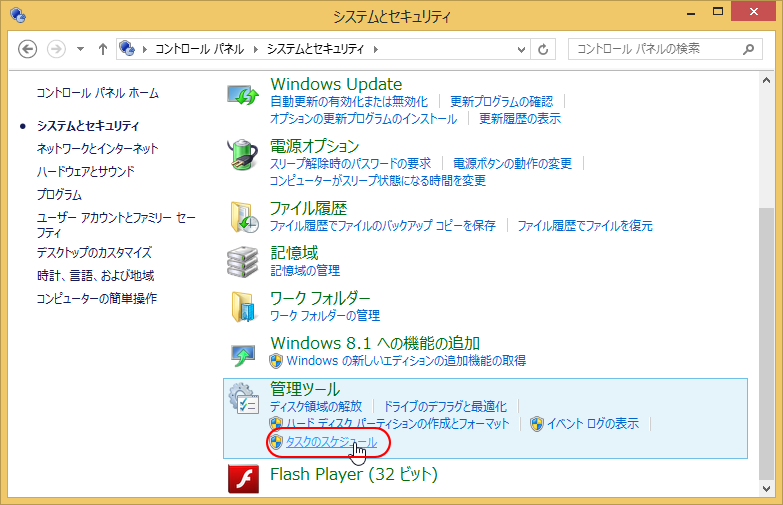Click the Windows 8.1 add features icon
Image resolution: width=783 pixels, height=505 pixels.
243,355
